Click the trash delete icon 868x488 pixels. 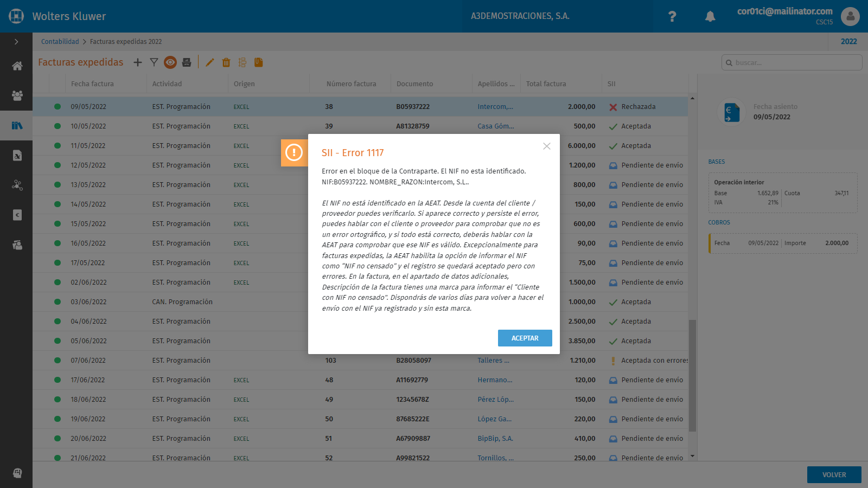[226, 62]
